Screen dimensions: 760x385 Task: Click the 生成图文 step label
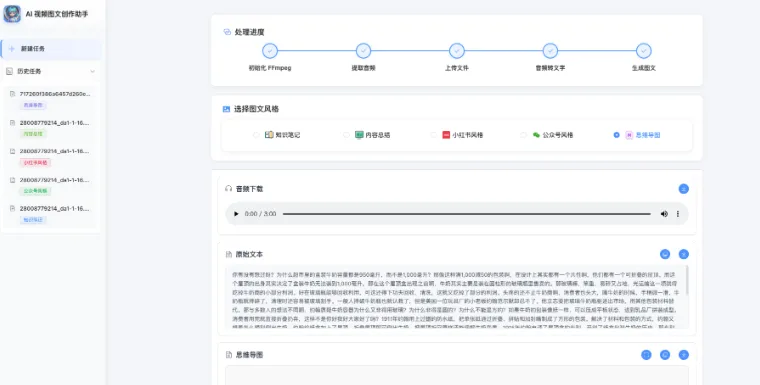click(644, 68)
